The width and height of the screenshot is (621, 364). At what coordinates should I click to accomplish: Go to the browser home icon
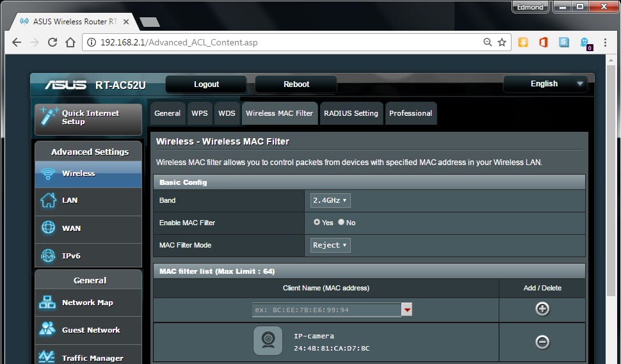(x=70, y=42)
